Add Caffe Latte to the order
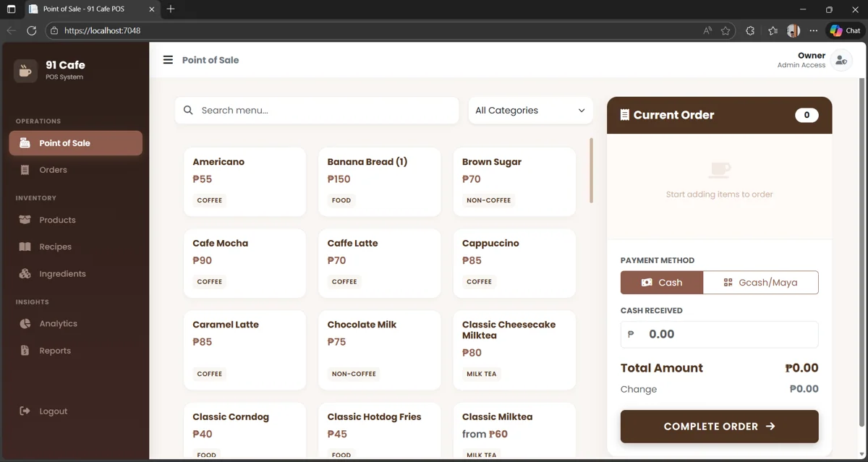Image resolution: width=868 pixels, height=462 pixels. tap(379, 263)
